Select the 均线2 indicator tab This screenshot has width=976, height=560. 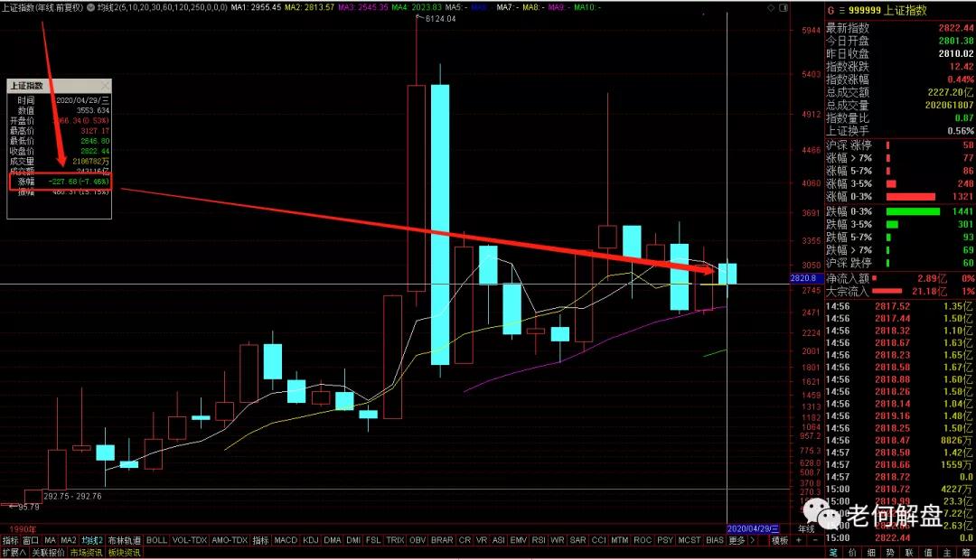click(x=92, y=540)
